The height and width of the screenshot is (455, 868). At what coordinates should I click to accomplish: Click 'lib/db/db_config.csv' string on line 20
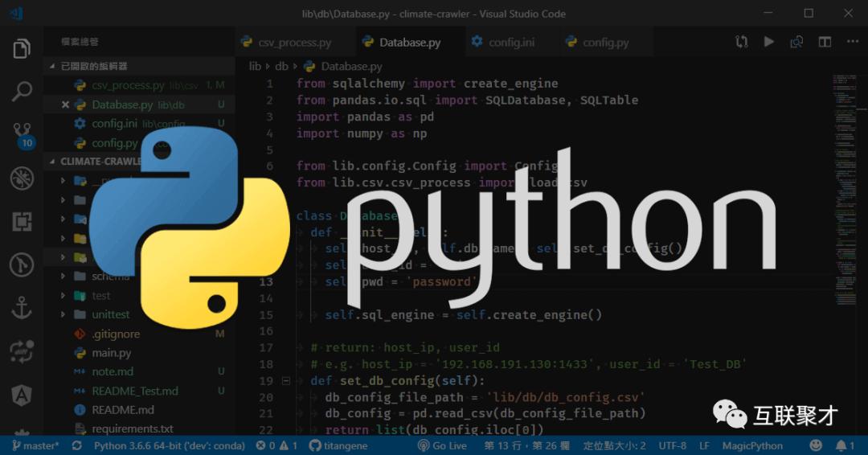565,397
